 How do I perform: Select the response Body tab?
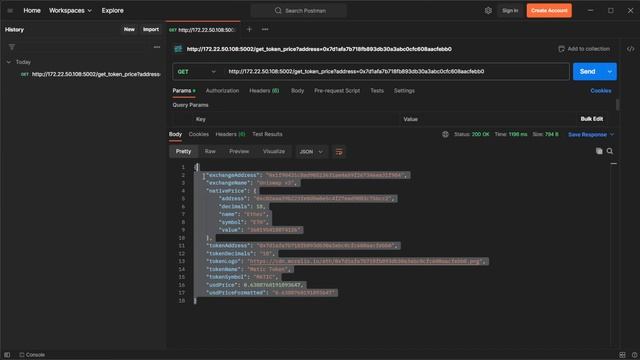pos(176,134)
